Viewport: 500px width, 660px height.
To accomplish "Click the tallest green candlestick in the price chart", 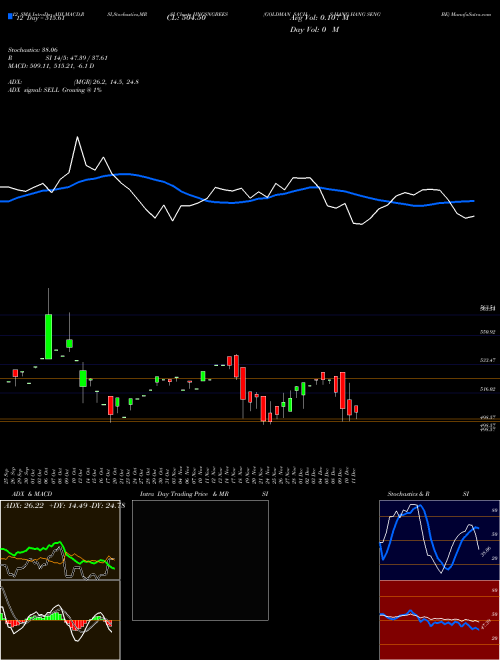I will coord(48,336).
